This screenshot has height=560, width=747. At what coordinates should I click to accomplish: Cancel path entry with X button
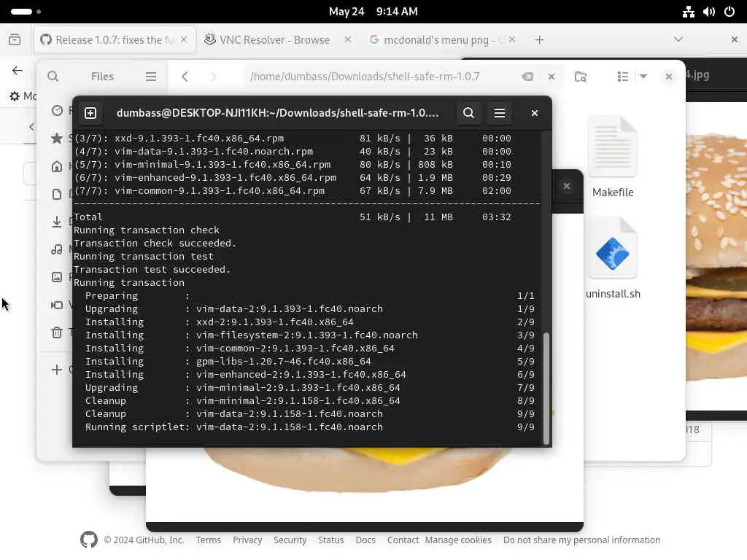pyautogui.click(x=551, y=77)
